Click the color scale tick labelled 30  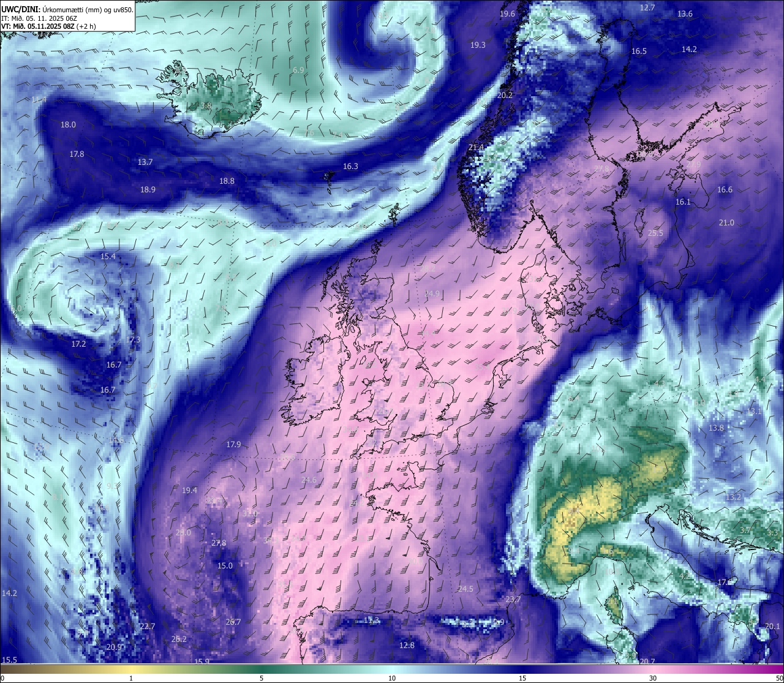pos(653,678)
